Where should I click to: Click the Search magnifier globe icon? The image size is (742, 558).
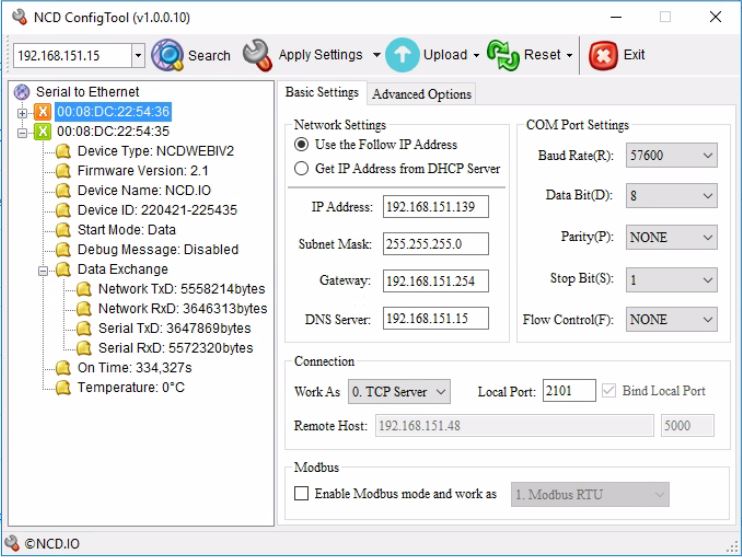pos(167,55)
